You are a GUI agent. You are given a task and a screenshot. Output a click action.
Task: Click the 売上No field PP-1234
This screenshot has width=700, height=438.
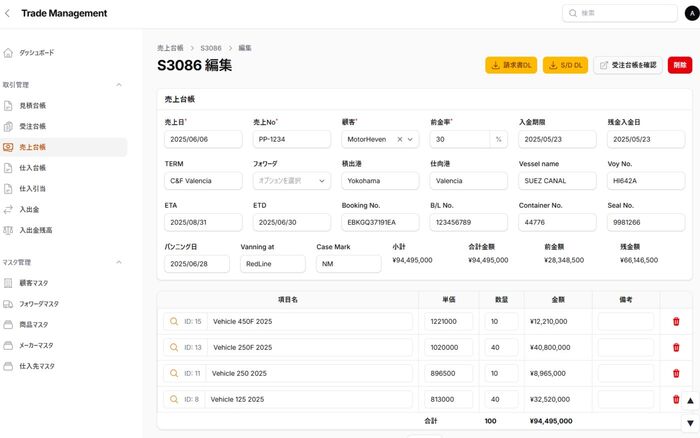292,139
